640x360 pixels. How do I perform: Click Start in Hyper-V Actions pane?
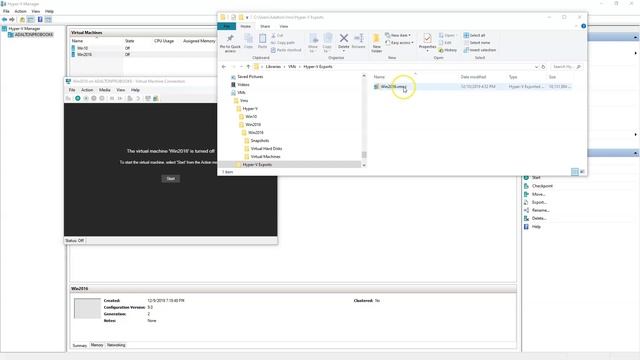tap(536, 178)
